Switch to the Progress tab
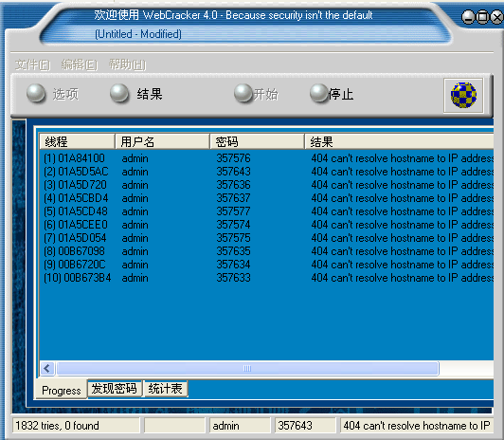The width and height of the screenshot is (504, 440). point(61,390)
